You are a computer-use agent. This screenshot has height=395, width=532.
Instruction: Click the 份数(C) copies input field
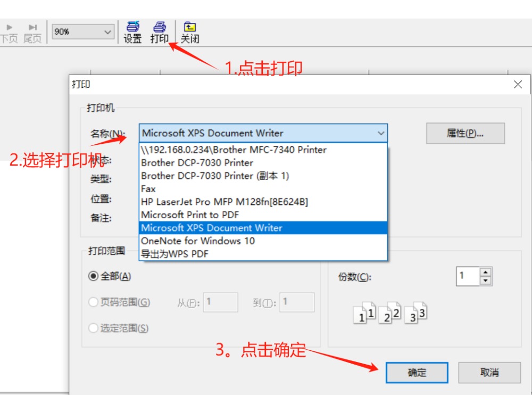(x=468, y=276)
